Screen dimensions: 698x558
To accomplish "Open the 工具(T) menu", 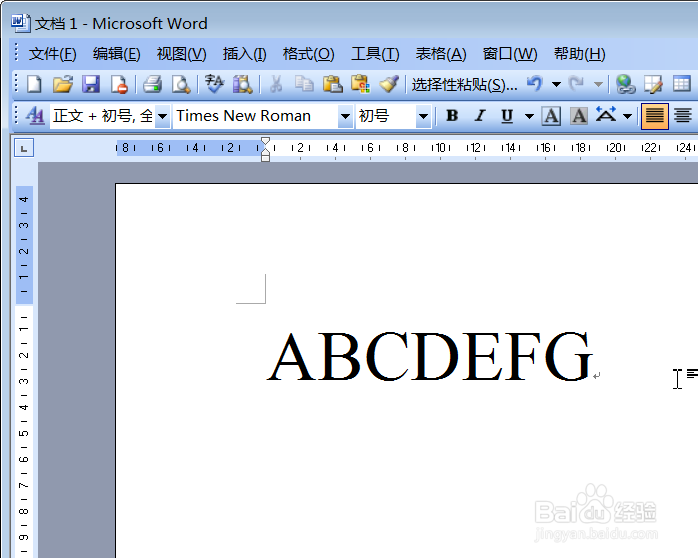I will 375,54.
